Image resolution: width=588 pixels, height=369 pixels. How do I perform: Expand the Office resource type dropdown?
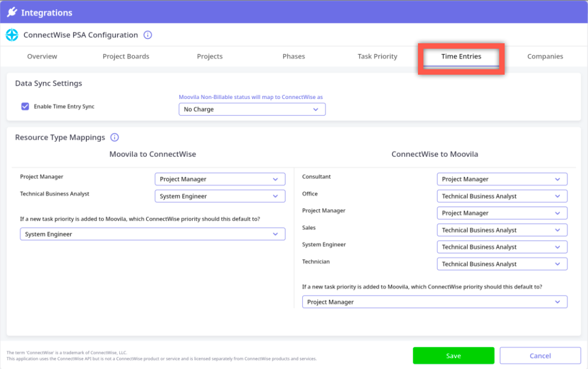pos(502,196)
